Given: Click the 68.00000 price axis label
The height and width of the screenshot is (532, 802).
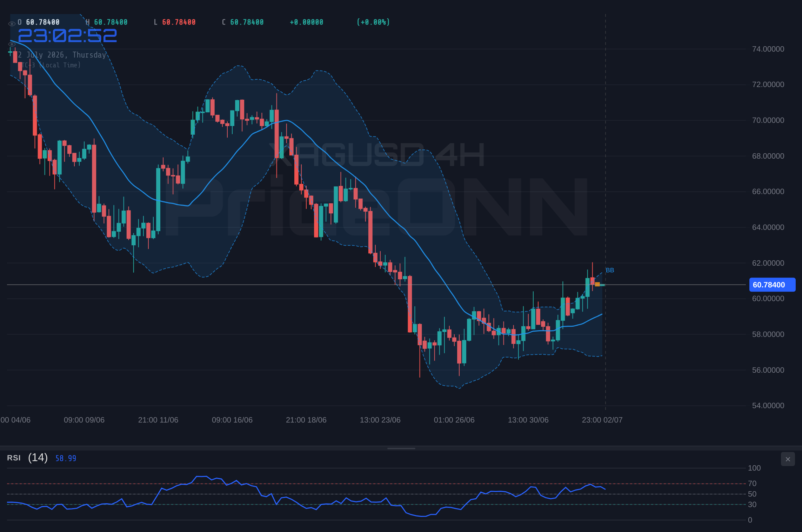Looking at the screenshot, I should click(768, 156).
